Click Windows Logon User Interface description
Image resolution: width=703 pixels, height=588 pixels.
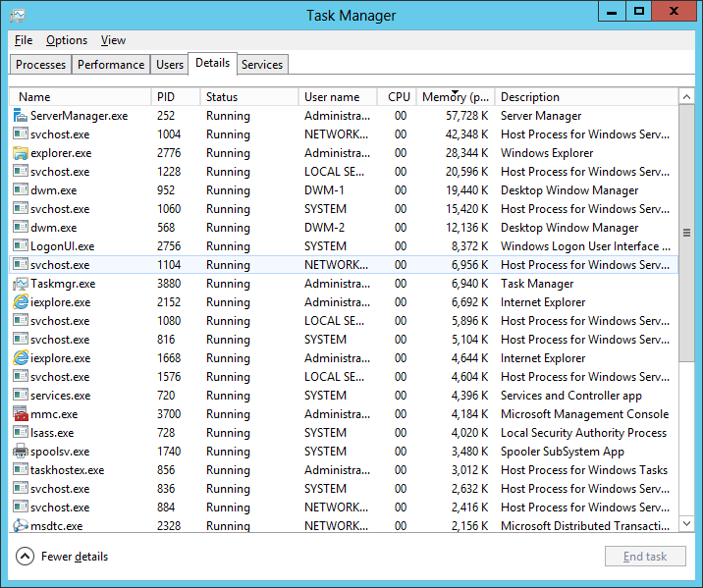(x=585, y=246)
